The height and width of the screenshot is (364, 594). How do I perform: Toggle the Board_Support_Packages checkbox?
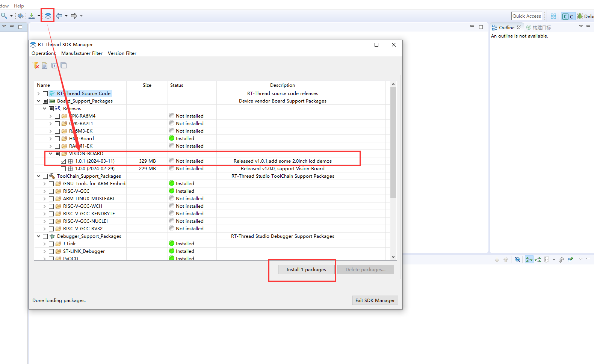pyautogui.click(x=45, y=101)
